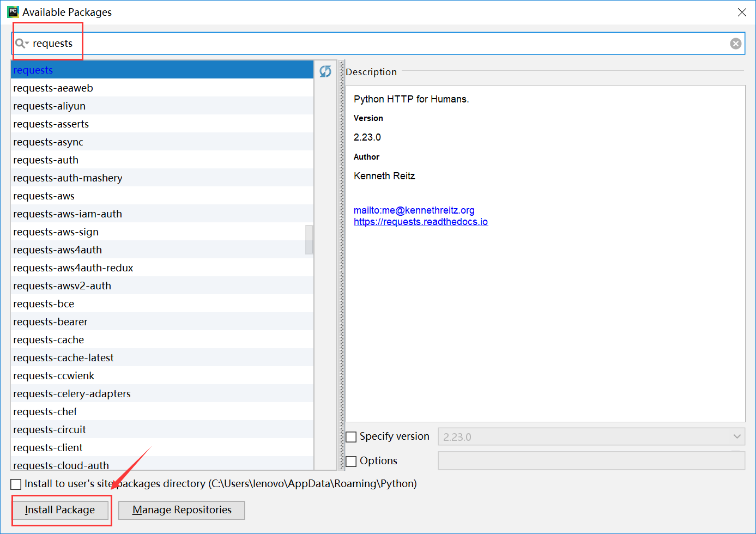Select requests-cloud-auth package
Viewport: 756px width, 534px height.
coord(162,464)
